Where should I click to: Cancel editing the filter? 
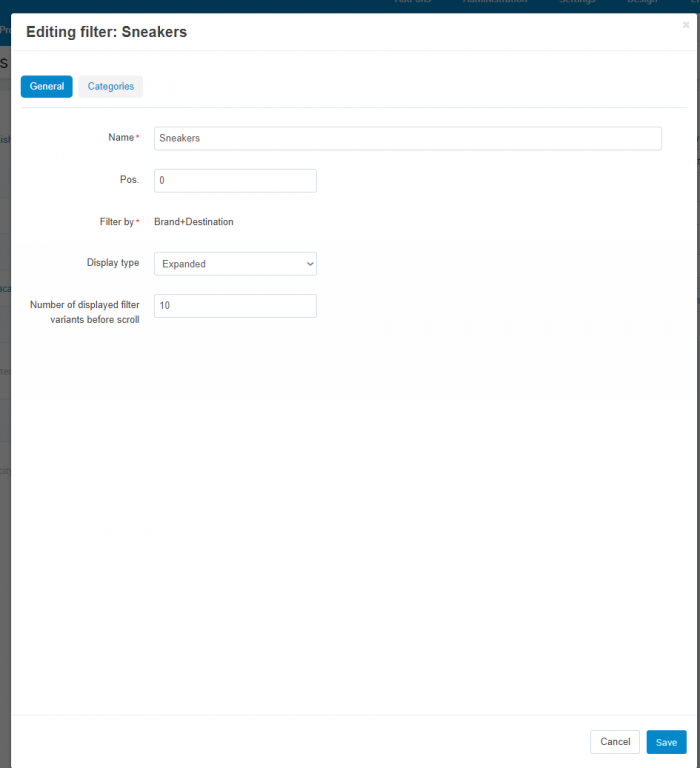pyautogui.click(x=615, y=742)
